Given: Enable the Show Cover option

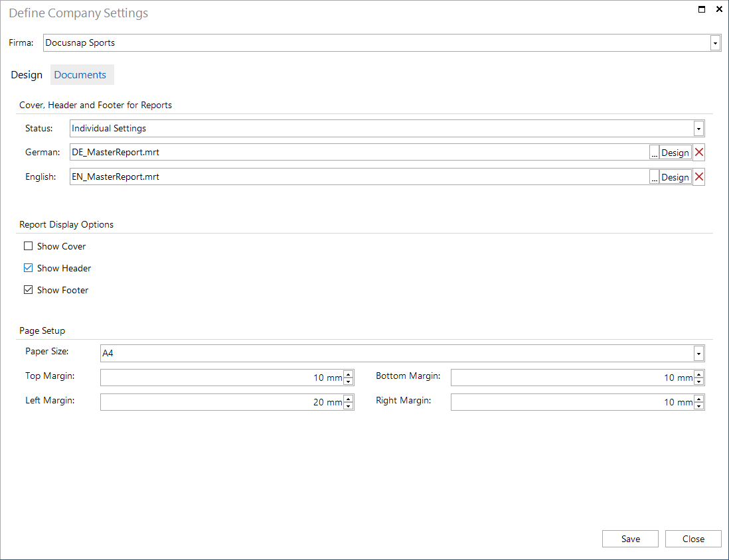Looking at the screenshot, I should (28, 245).
